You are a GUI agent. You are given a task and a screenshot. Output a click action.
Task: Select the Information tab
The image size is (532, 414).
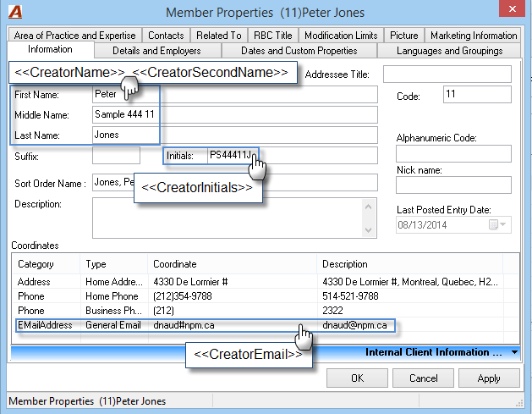tap(50, 50)
